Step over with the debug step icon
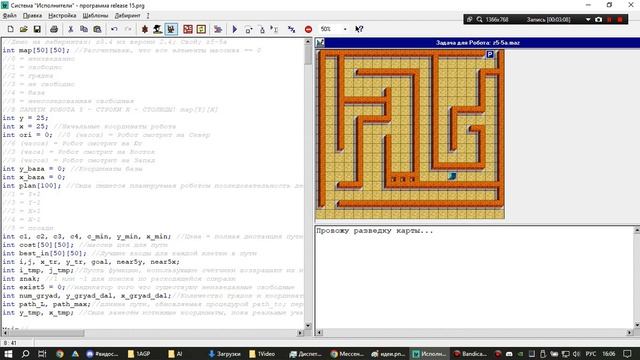Viewport: 640px width, 360px height. point(248,29)
